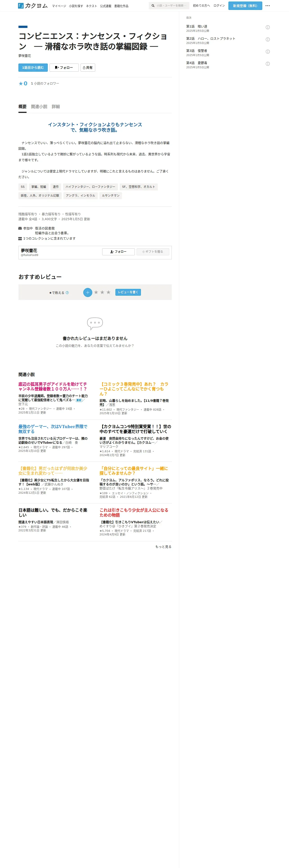Viewport: 289px width, 868px height.
Task: Open related novel 【コミック３巻発売中】あれ？
Action: (x=134, y=389)
